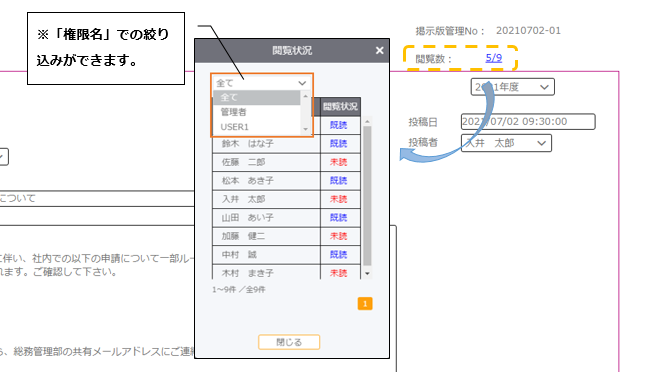Click the 1〜9件／全9件 count text
The width and height of the screenshot is (648, 372).
238,289
